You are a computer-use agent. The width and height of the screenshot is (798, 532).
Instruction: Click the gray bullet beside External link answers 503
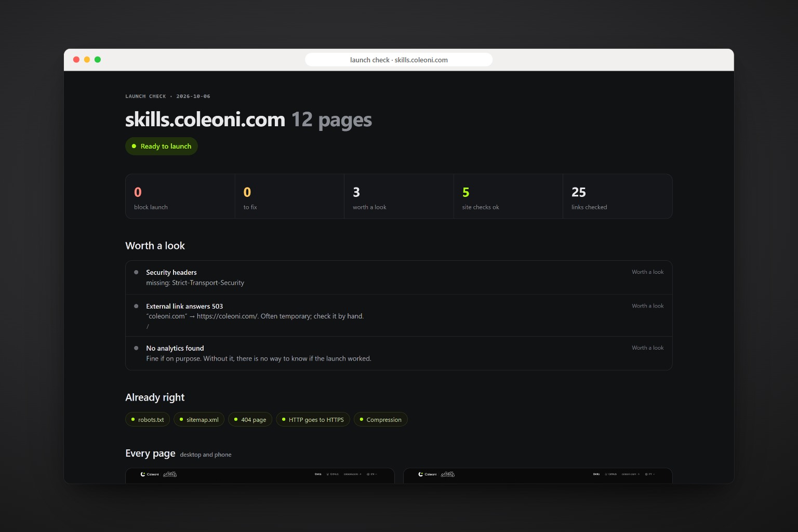pos(136,306)
